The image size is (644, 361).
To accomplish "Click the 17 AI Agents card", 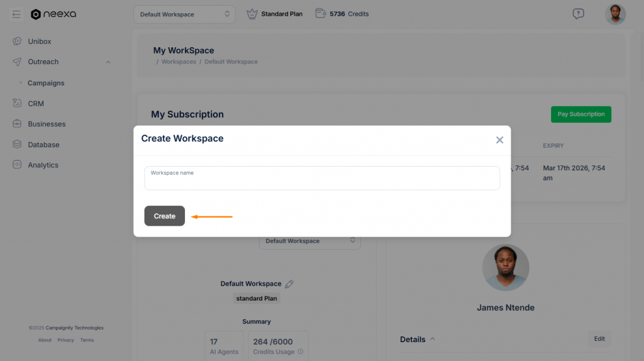I will 224,346.
